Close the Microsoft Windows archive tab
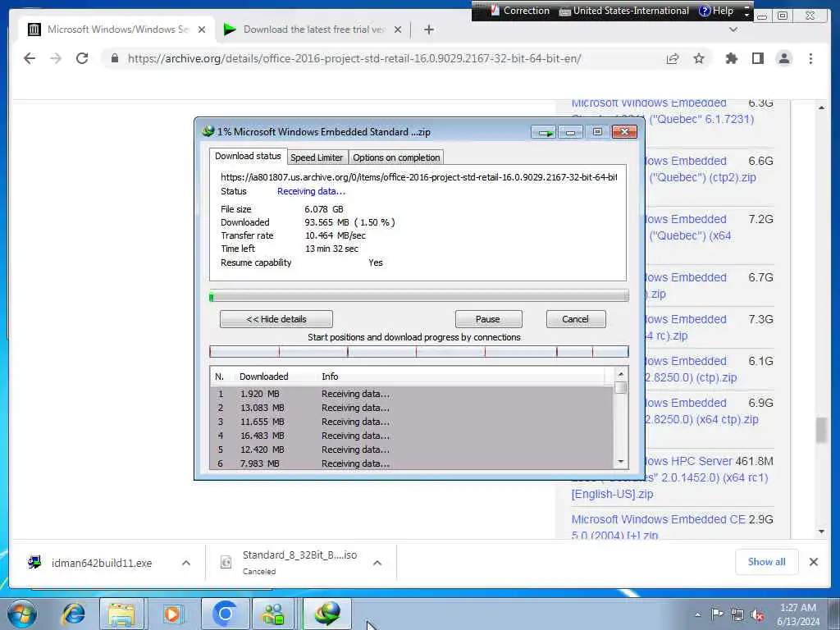The image size is (840, 630). (202, 30)
